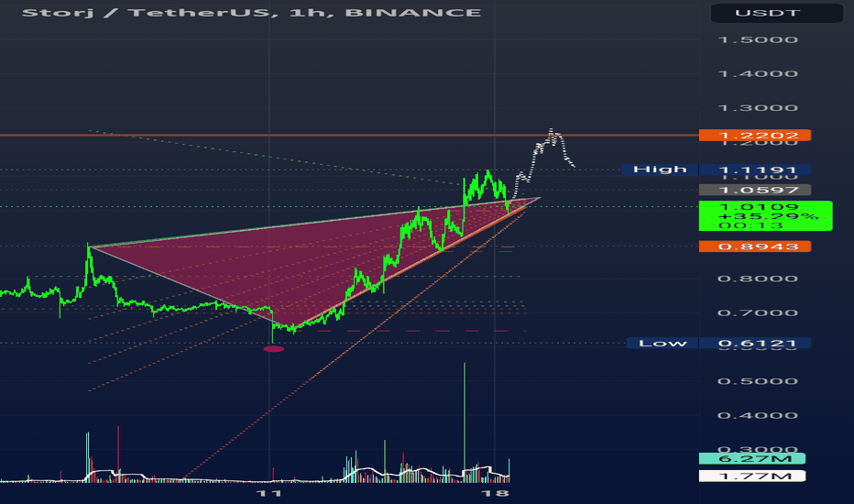Click the 1.77M volume average label
This screenshot has width=854, height=504.
[x=752, y=477]
